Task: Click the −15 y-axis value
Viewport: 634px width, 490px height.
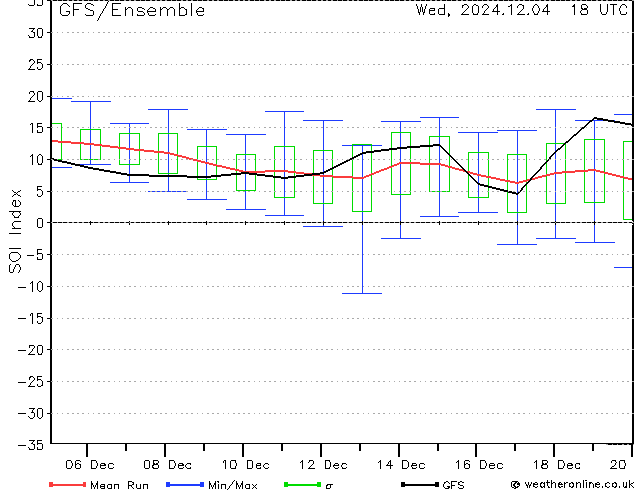Action: tap(31, 318)
